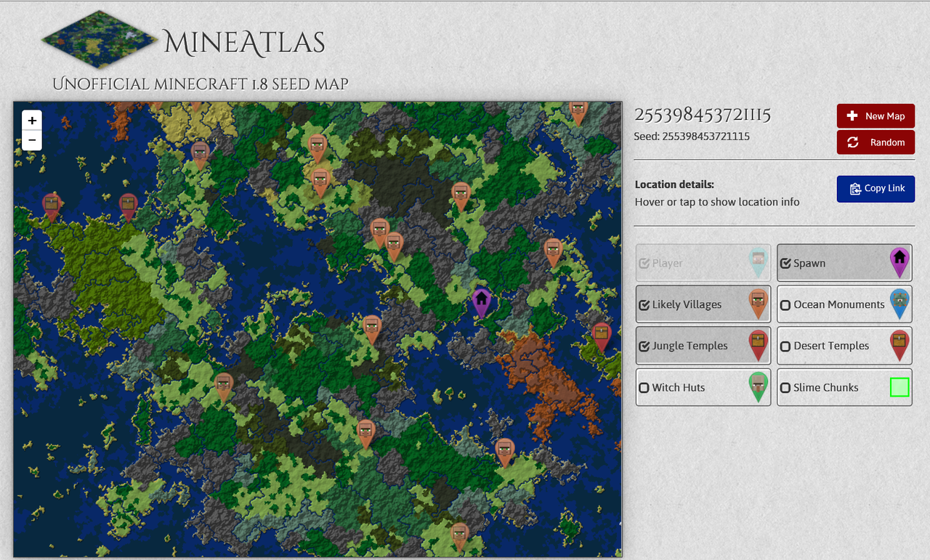
Task: Uncheck the Spawn marker checkbox
Action: [785, 264]
